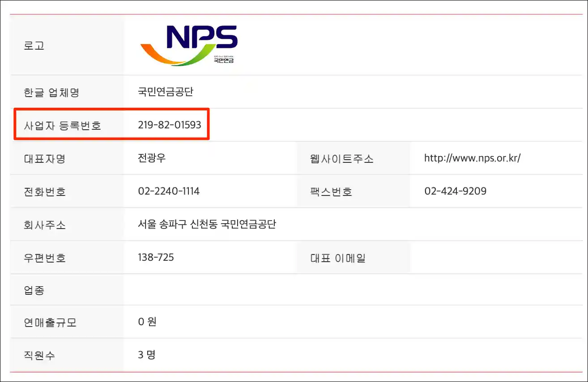Select the '팩스번호' label
The image size is (588, 382).
coord(331,192)
